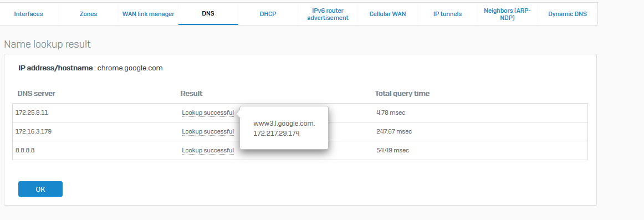
Task: Click Lookup successful for 172.16.3.179
Action: click(208, 131)
